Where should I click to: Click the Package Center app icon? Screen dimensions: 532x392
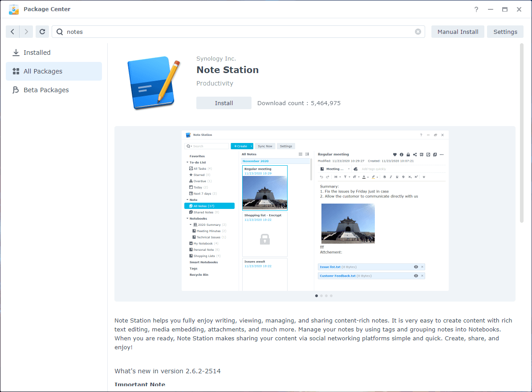pos(13,9)
